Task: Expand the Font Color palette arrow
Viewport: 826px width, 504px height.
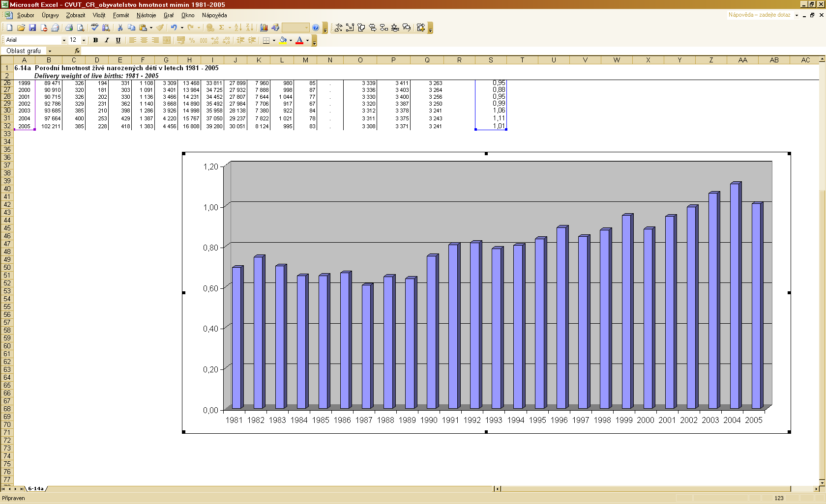Action: tap(307, 40)
